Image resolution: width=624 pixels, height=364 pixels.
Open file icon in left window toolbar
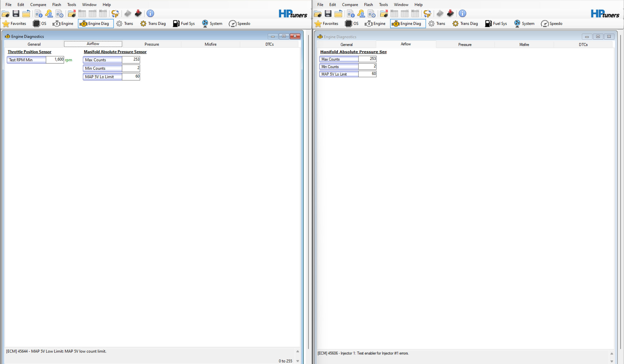coord(5,13)
